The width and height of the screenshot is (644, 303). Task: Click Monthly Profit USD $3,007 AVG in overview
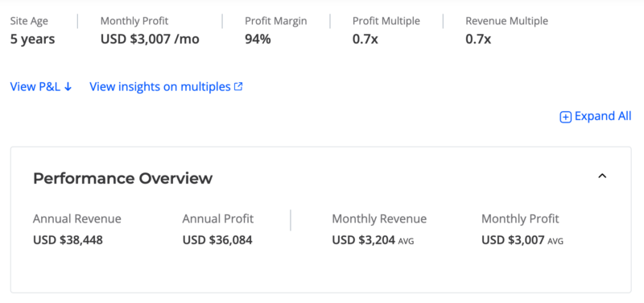pyautogui.click(x=522, y=239)
